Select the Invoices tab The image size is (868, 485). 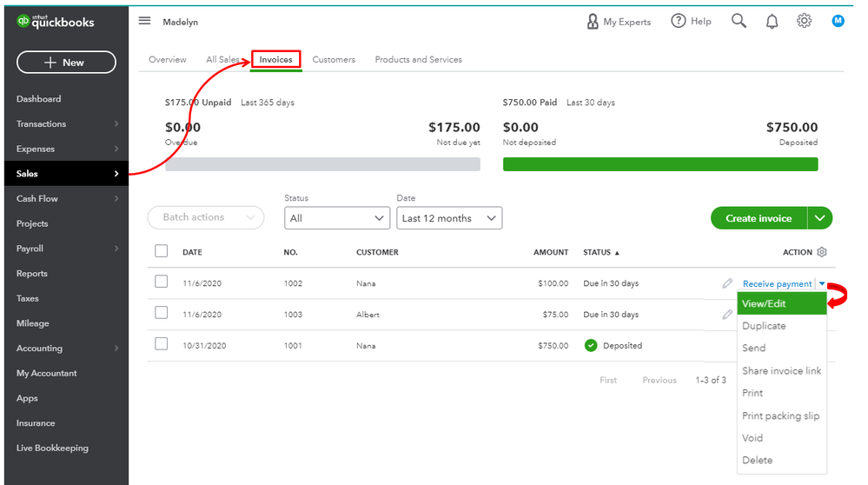pos(275,60)
